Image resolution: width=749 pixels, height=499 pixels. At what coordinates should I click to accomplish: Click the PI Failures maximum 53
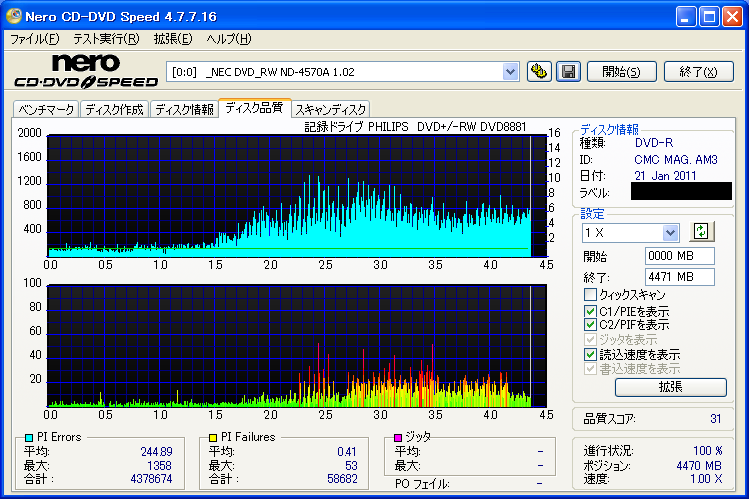[x=351, y=466]
